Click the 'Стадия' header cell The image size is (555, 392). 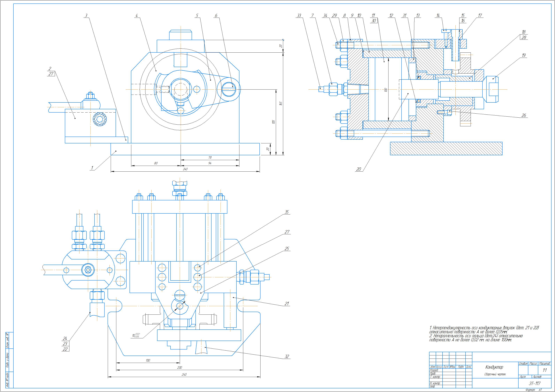(x=523, y=363)
